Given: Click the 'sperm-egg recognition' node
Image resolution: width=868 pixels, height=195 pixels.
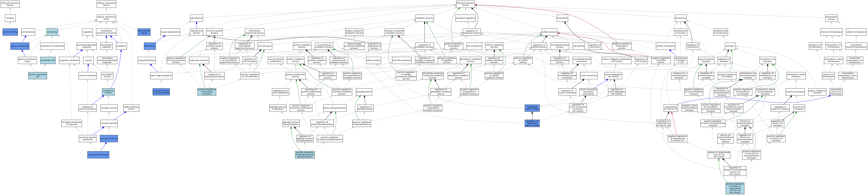Looking at the screenshot, I should [161, 75].
